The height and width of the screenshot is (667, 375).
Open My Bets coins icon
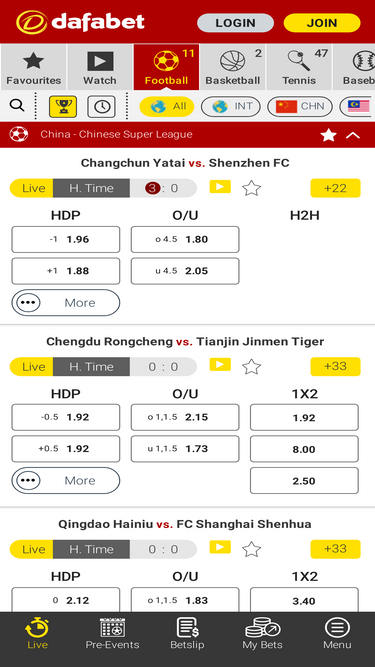coord(262,627)
